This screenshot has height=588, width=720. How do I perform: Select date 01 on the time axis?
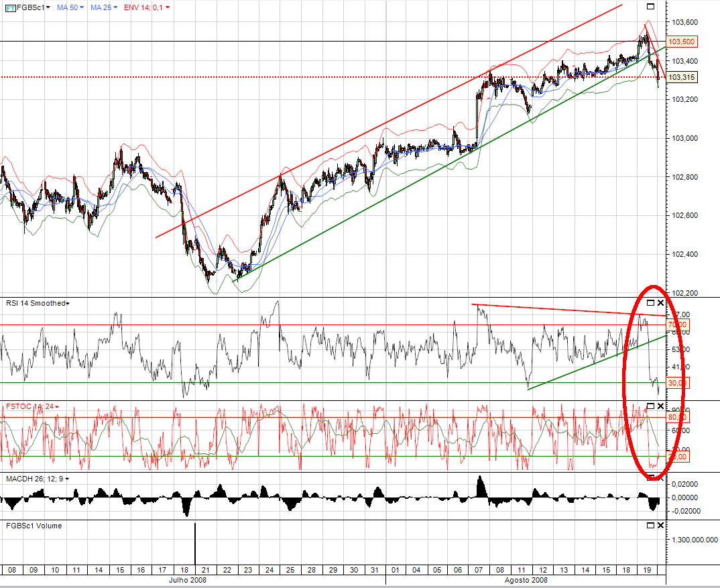pyautogui.click(x=395, y=570)
